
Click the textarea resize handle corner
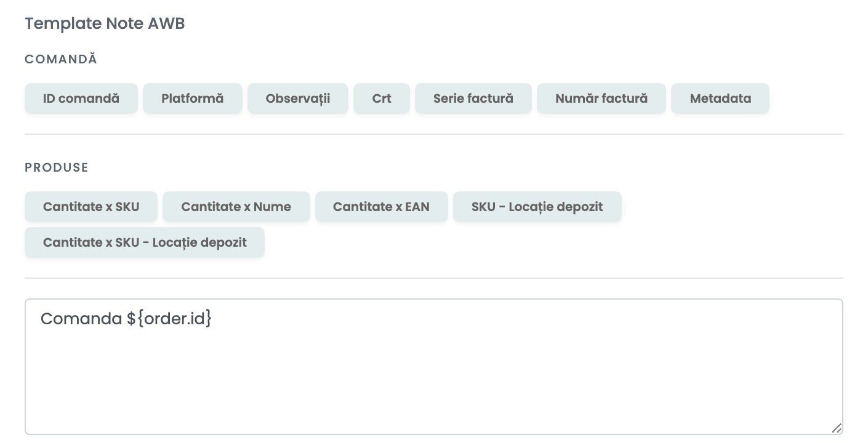click(x=837, y=428)
